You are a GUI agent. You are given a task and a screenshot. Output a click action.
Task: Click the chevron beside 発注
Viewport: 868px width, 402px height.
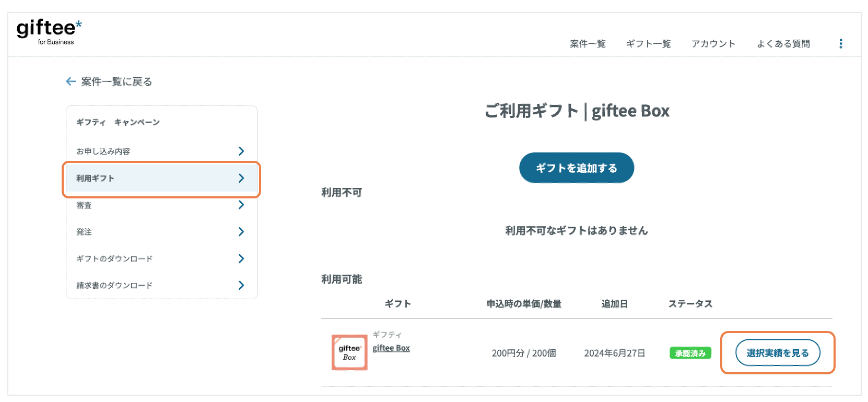[241, 231]
